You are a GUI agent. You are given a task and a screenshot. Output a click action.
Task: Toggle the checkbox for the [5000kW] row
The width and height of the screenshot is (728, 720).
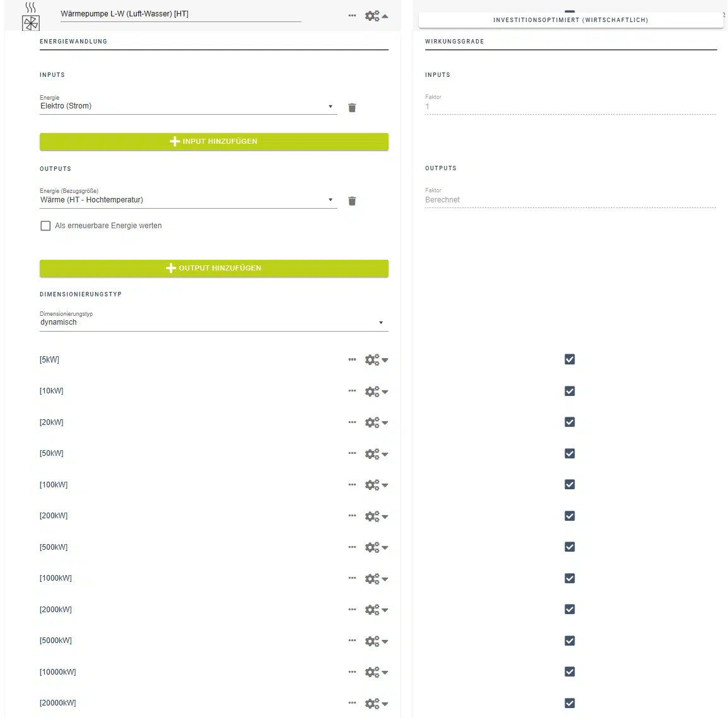[x=570, y=641]
